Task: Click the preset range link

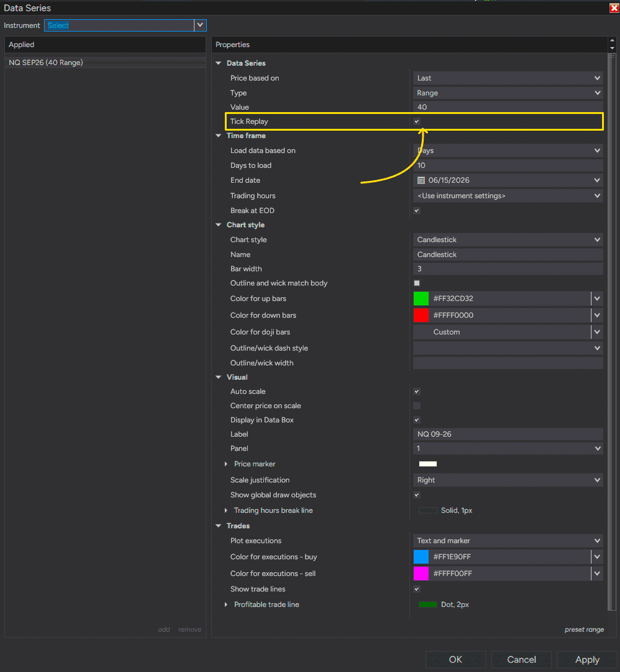Action: (x=584, y=629)
